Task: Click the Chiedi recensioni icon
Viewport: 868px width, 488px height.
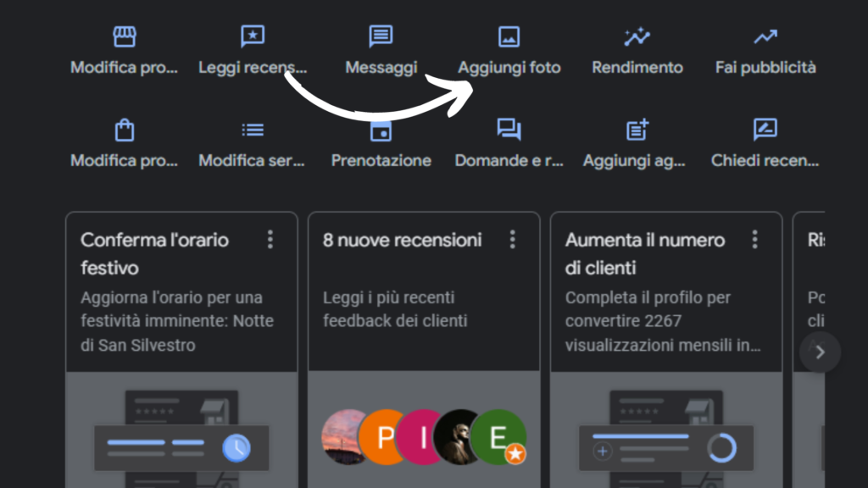Action: [x=765, y=130]
